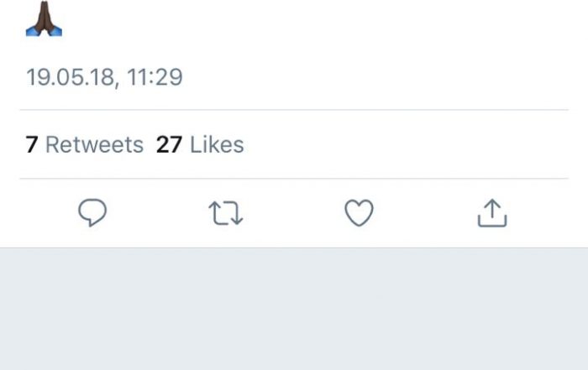Click the bold number 27 like count
The image size is (588, 370).
click(169, 144)
